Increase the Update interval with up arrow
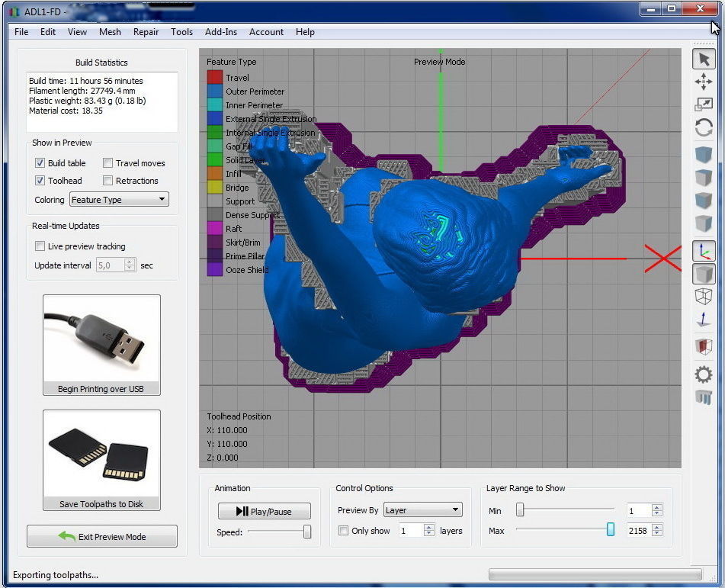 [130, 262]
